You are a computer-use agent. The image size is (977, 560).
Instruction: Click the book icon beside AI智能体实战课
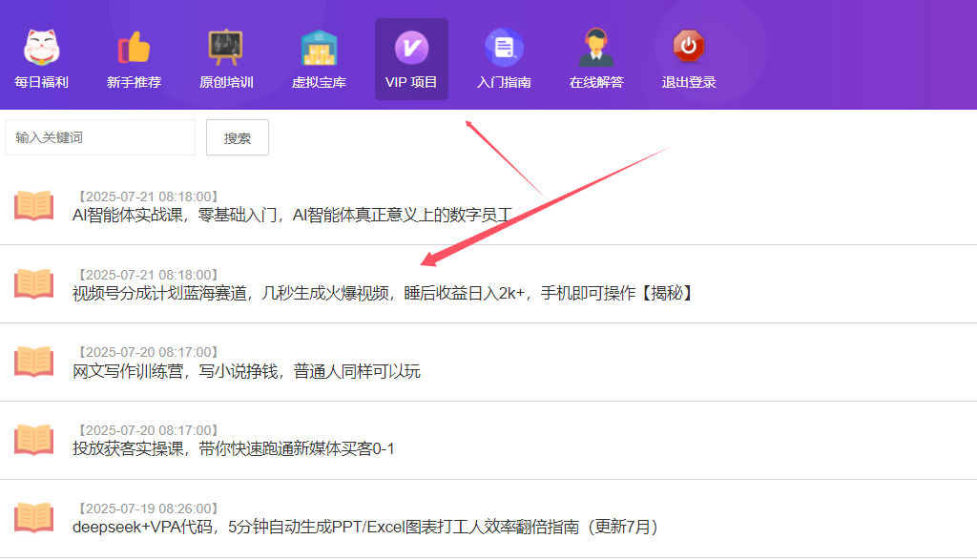(x=33, y=205)
